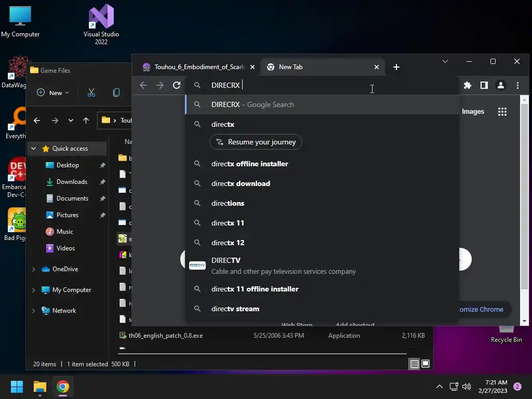This screenshot has height=399, width=532.
Task: Click Copy icon in File Explorer
Action: [116, 92]
